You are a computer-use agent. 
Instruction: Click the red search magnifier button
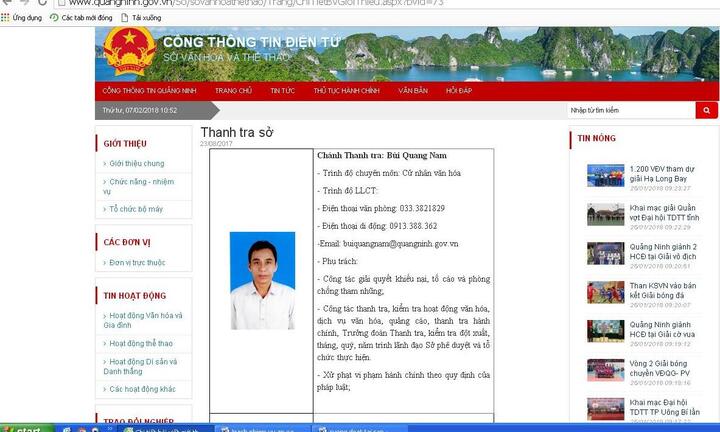click(707, 110)
